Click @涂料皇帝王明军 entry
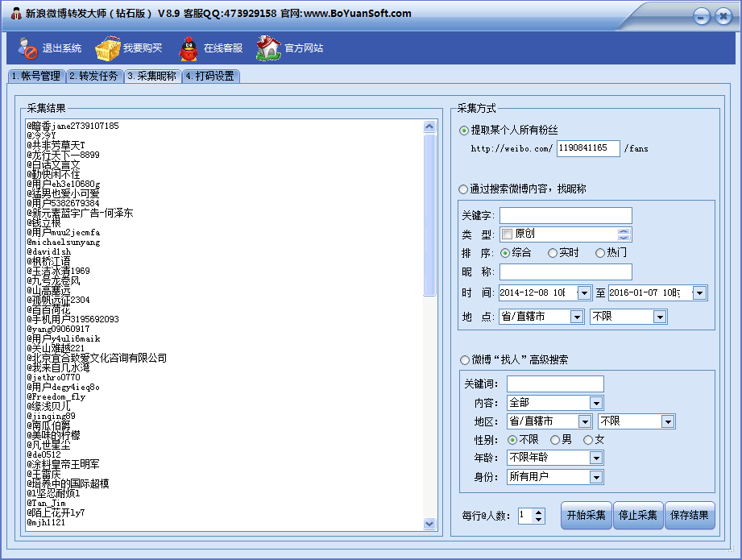 pos(64,465)
